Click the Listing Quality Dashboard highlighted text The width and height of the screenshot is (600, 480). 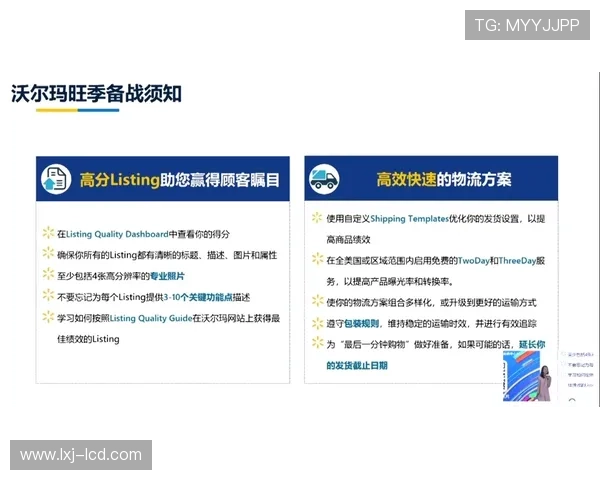pyautogui.click(x=117, y=234)
